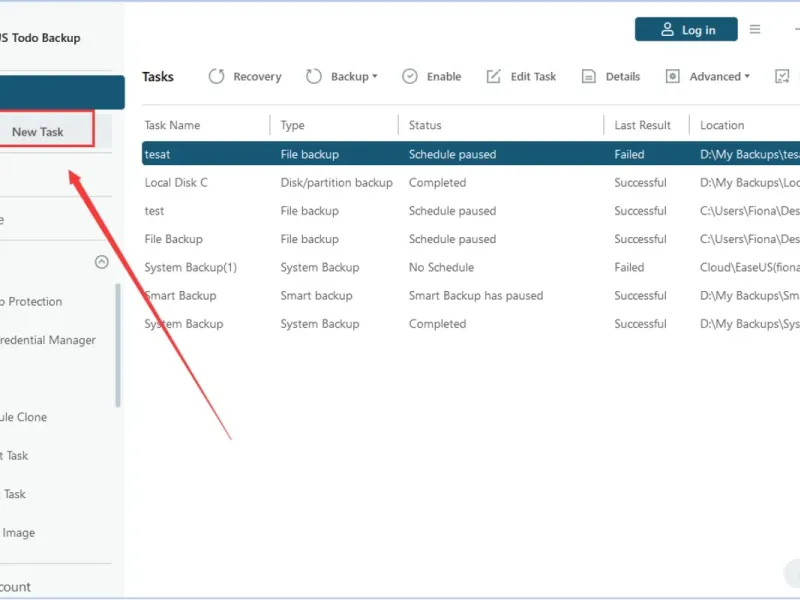The width and height of the screenshot is (800, 600).
Task: Sort by Task Name column header
Action: [172, 125]
